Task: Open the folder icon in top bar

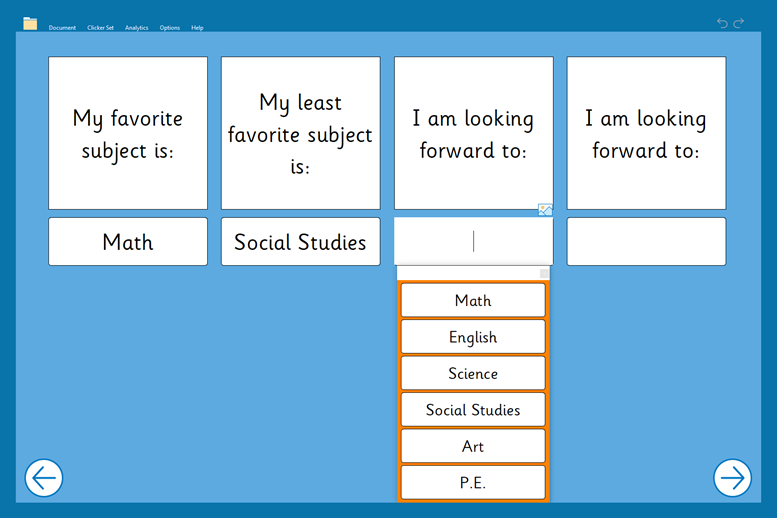Action: 30,24
